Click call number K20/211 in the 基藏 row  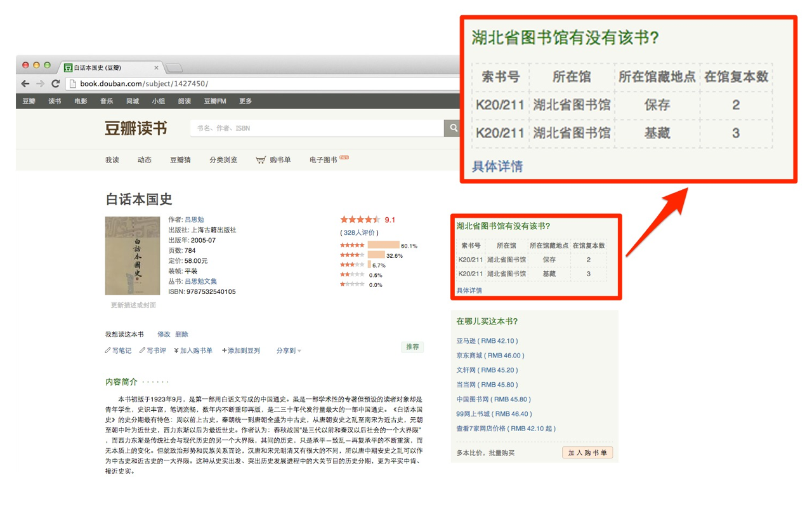tap(471, 274)
